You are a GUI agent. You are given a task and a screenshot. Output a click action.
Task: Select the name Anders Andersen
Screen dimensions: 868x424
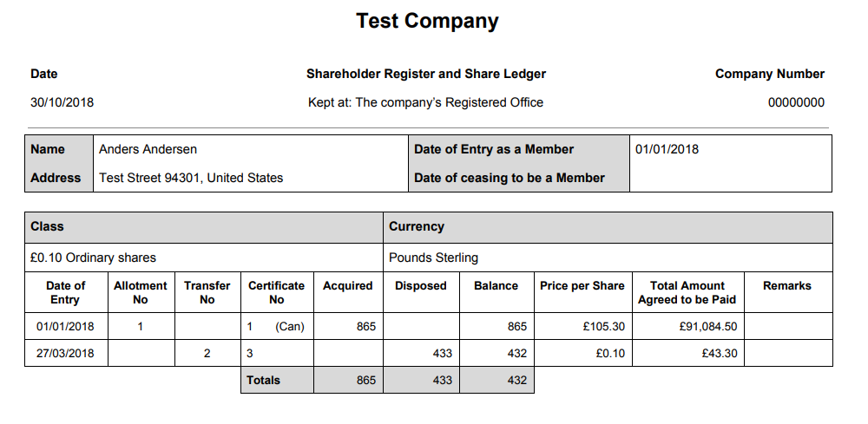pos(148,149)
